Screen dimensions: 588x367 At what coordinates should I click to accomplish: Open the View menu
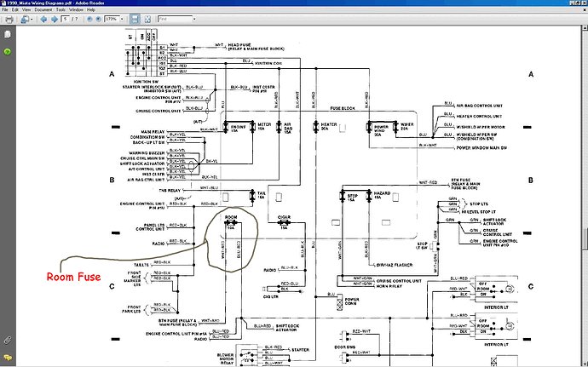click(26, 9)
